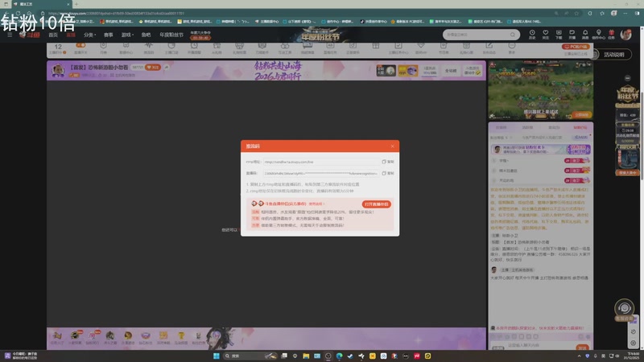644x362 pixels.
Task: Click the refresh icon under the headset button
Action: click(633, 331)
